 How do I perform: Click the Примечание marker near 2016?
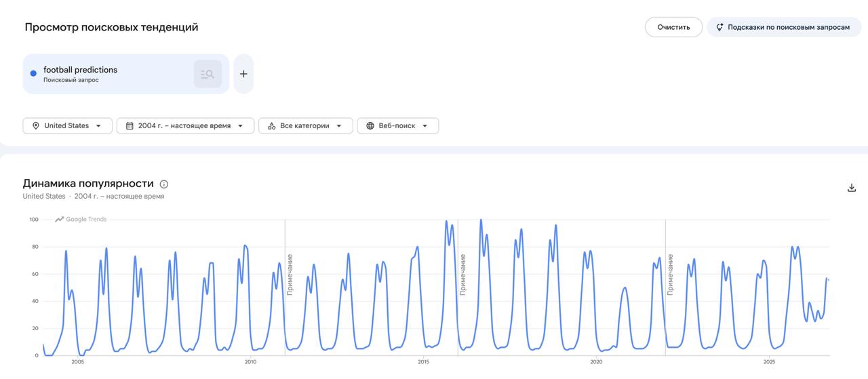click(462, 275)
